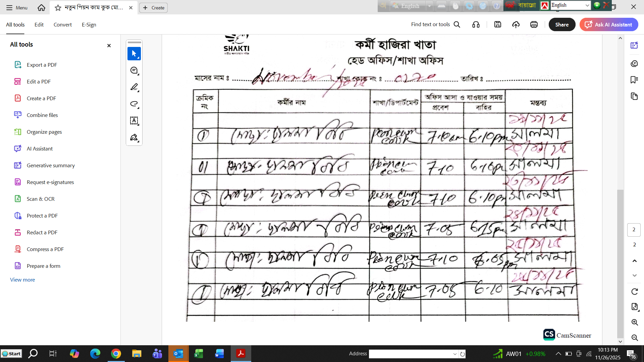Screen dimensions: 644x362
Task: Click the View more link
Action: [22, 280]
